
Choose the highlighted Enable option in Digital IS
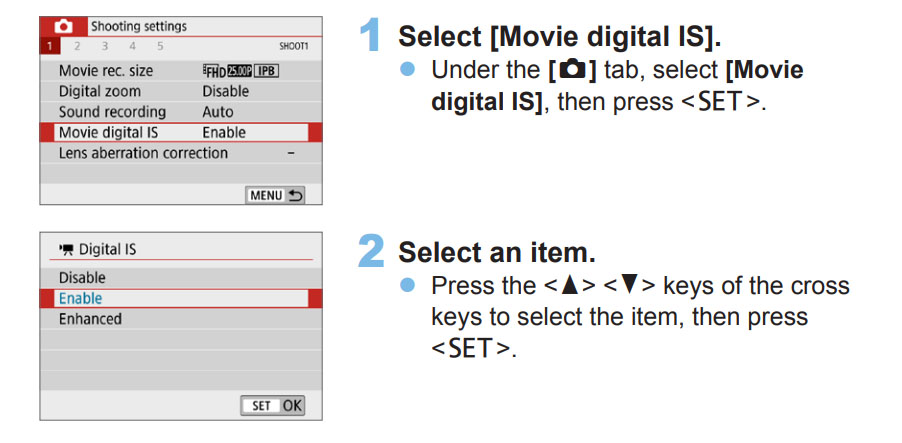coord(81,298)
